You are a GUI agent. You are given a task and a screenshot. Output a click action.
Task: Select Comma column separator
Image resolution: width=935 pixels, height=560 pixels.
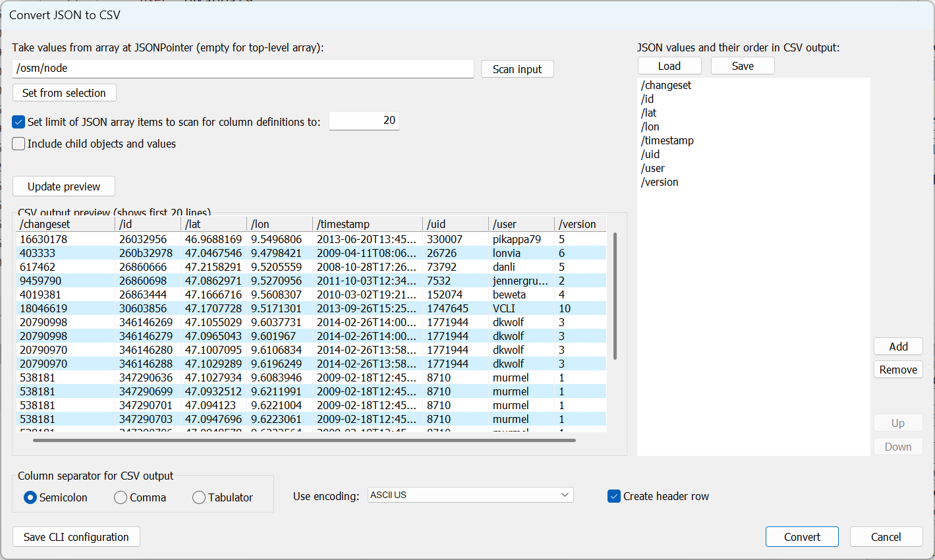pyautogui.click(x=121, y=497)
